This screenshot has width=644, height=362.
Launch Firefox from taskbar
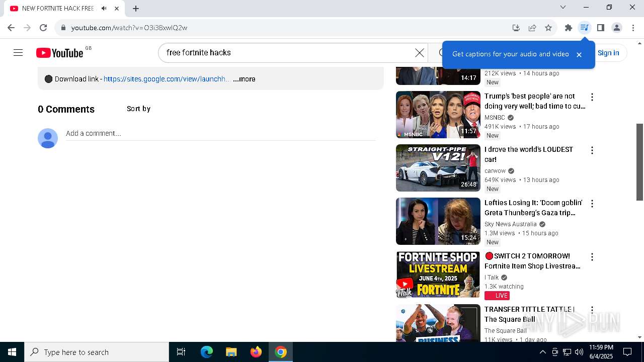[256, 352]
